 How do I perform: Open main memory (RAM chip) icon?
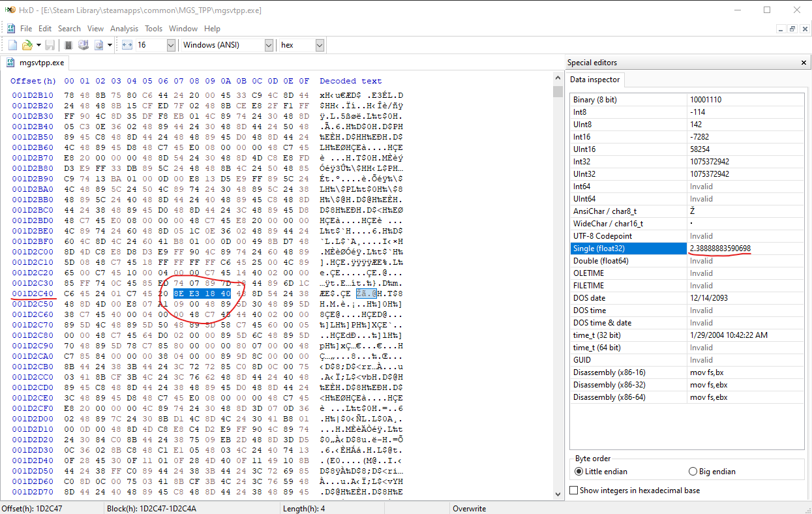pyautogui.click(x=68, y=45)
